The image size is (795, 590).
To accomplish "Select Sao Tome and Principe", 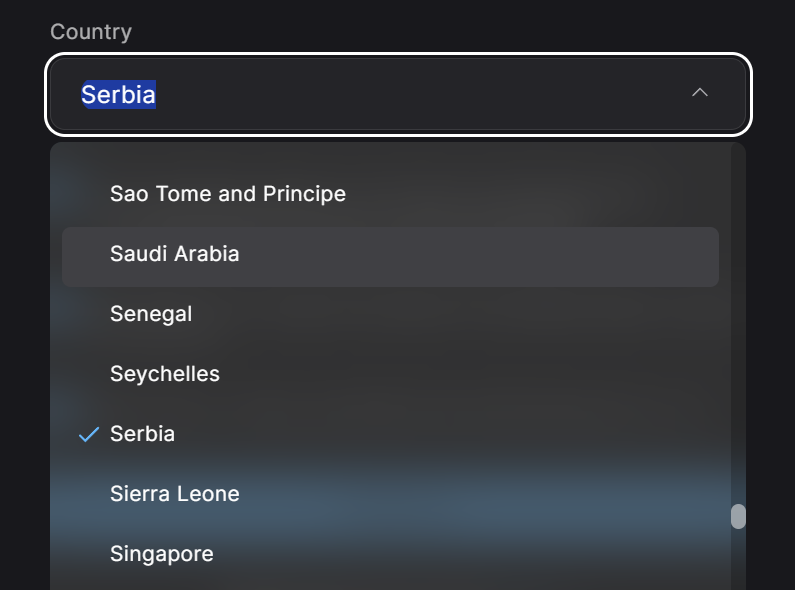I will pyautogui.click(x=228, y=194).
